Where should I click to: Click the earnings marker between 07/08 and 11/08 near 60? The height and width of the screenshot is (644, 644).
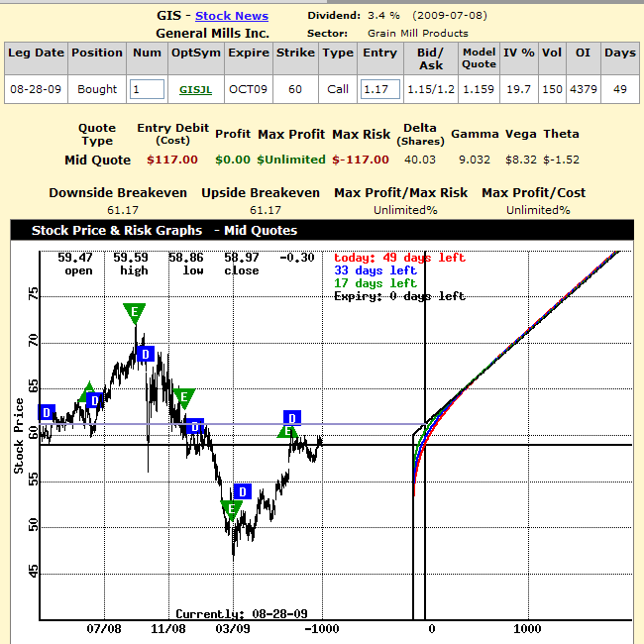coord(183,398)
